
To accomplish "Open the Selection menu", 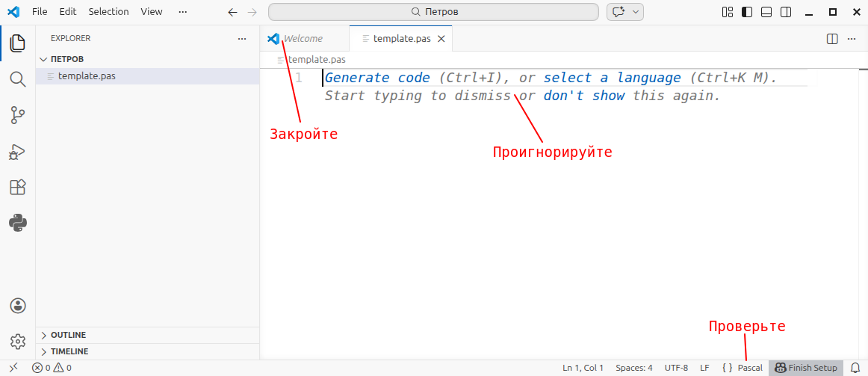I will point(108,12).
